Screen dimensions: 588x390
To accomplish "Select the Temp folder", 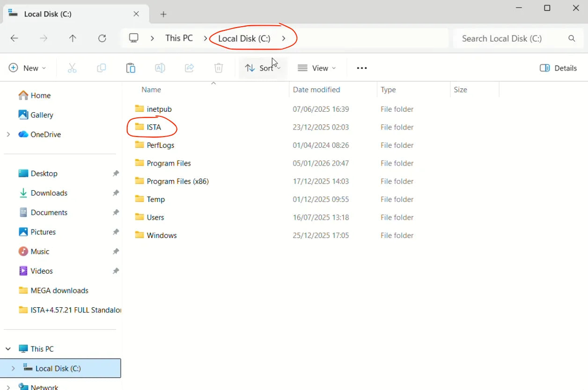I will click(150, 199).
